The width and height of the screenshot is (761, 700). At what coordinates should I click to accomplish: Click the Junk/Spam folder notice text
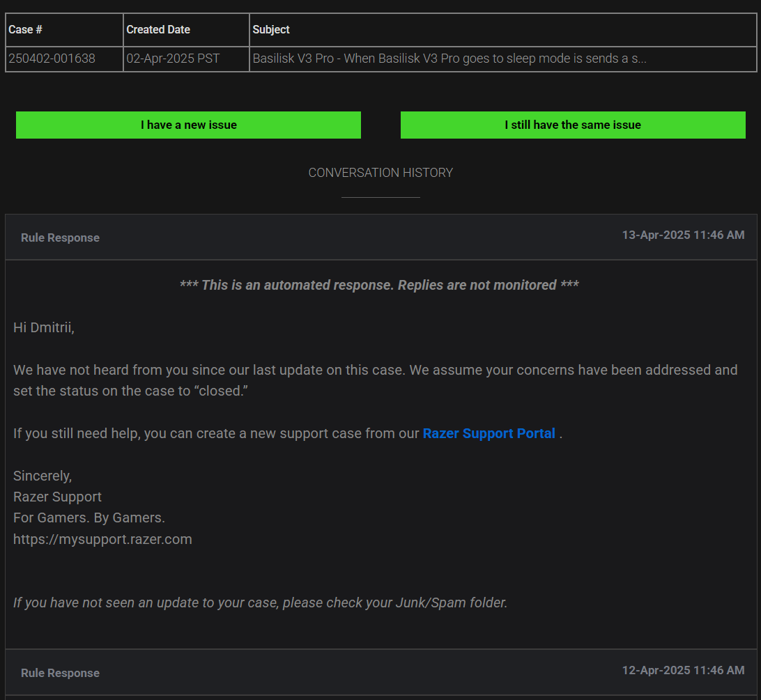tap(260, 602)
